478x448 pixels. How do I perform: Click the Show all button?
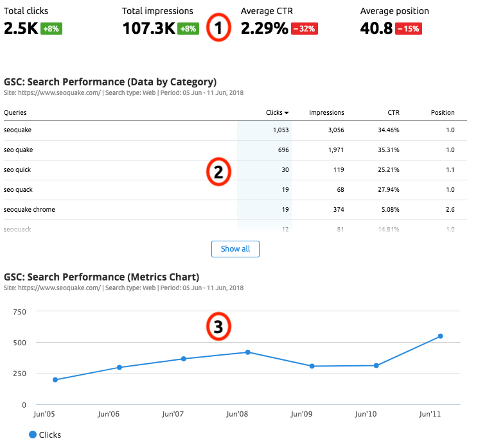tap(235, 249)
